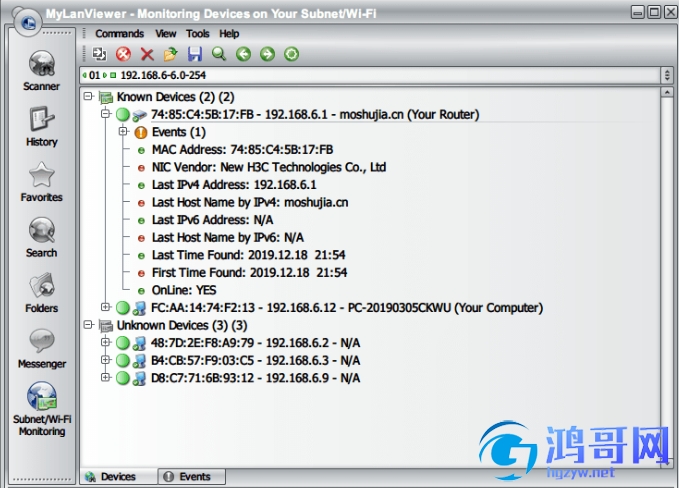Click the red circled X stop icon
The width and height of the screenshot is (679, 488).
[x=123, y=54]
